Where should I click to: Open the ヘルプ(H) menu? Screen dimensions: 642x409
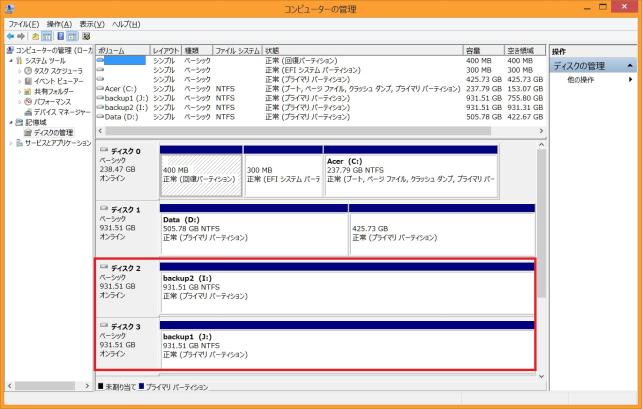pos(126,24)
